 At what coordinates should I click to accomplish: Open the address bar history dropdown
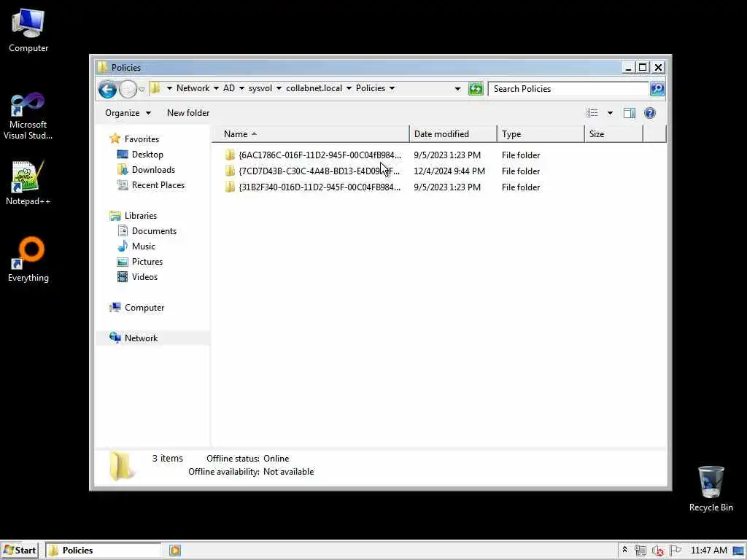457,88
